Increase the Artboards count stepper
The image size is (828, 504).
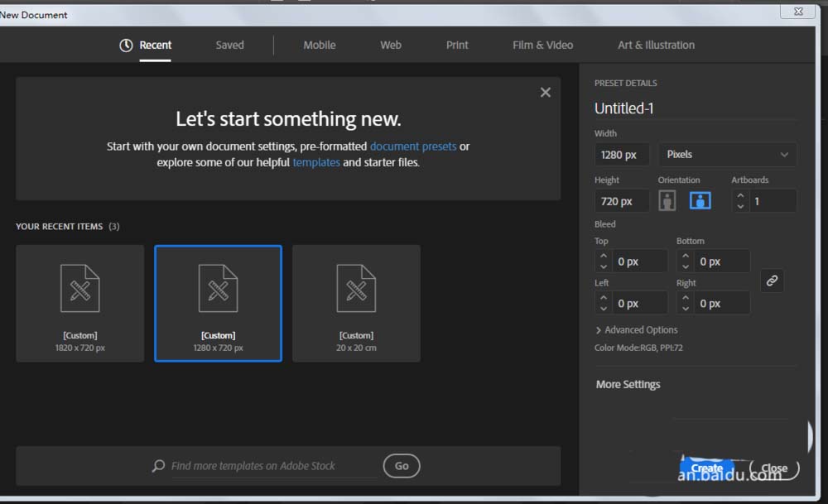740,195
